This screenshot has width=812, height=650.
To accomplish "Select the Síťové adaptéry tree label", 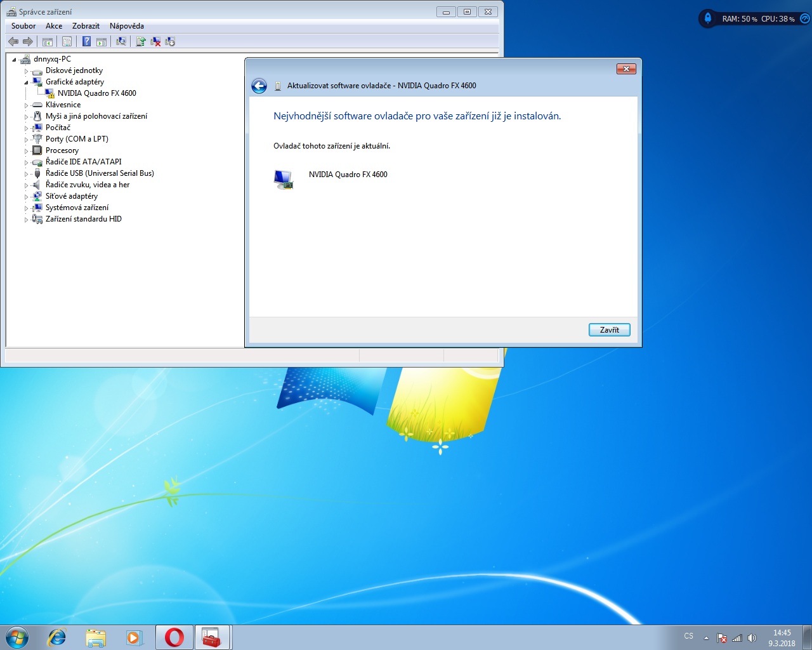I will (72, 196).
